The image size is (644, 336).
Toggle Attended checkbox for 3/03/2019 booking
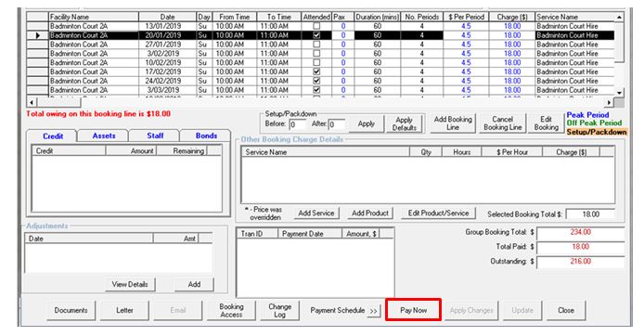(316, 90)
